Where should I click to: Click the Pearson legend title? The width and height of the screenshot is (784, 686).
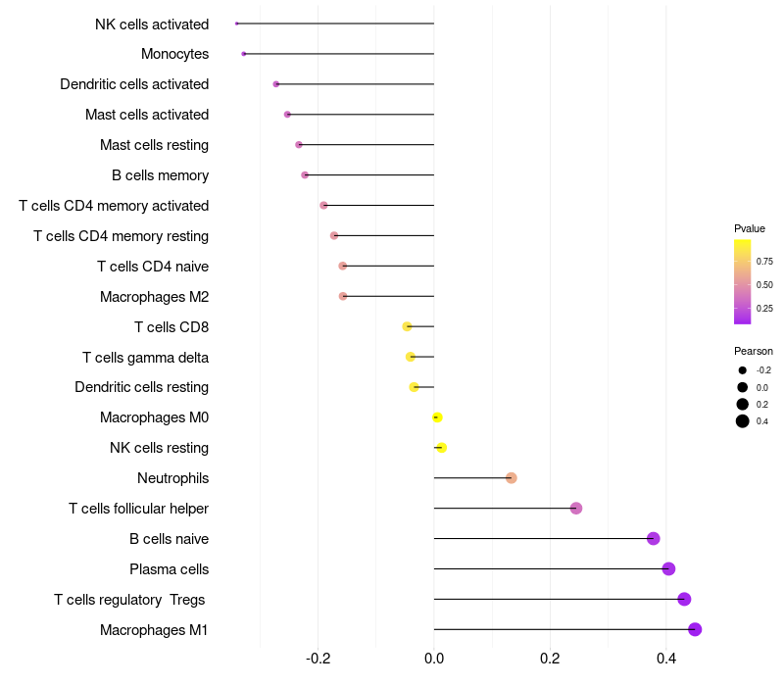point(754,351)
